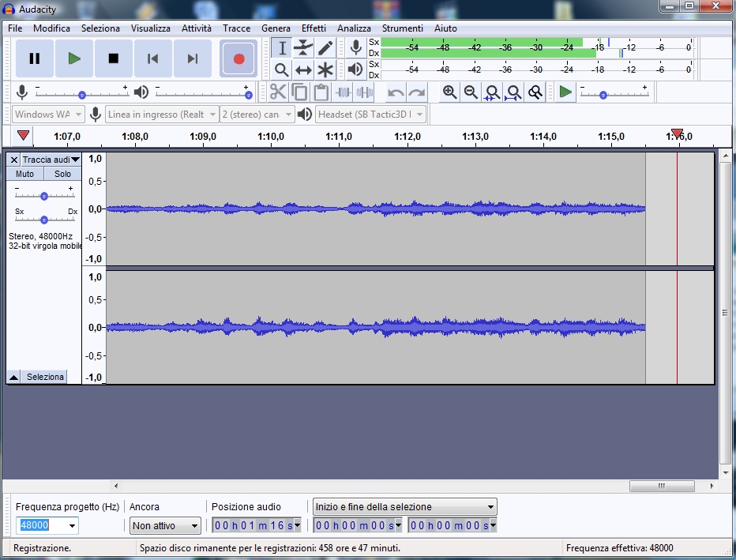Click the Paste clipboard icon
Image resolution: width=736 pixels, height=560 pixels.
coord(321,92)
